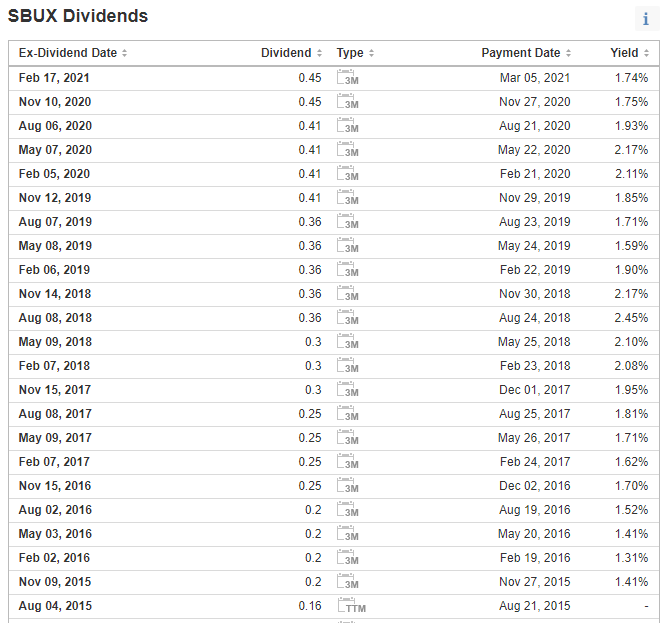The height and width of the screenshot is (623, 665).
Task: Click payment date Aug 21, 2015
Action: coord(534,606)
